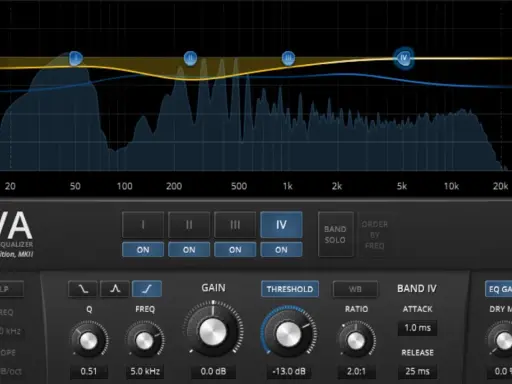
Task: Click the FREQ label above the knob
Action: click(x=145, y=309)
